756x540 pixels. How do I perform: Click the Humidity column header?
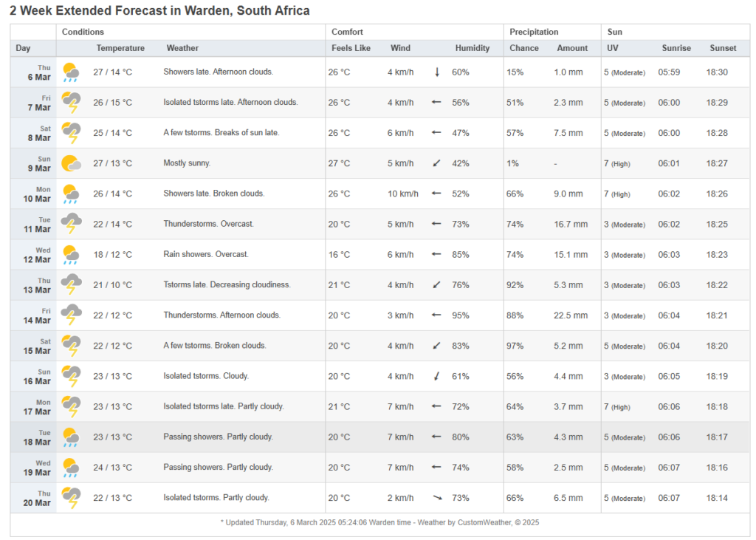coord(472,48)
